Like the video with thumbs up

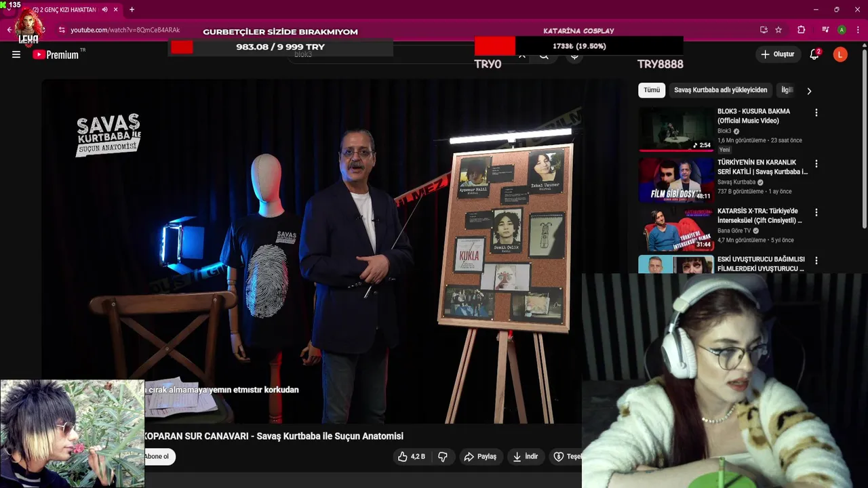(412, 457)
